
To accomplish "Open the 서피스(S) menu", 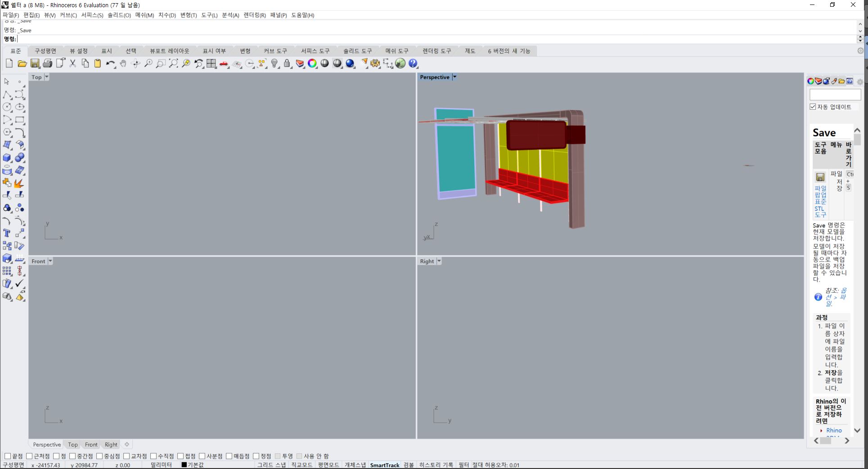I will click(x=92, y=15).
